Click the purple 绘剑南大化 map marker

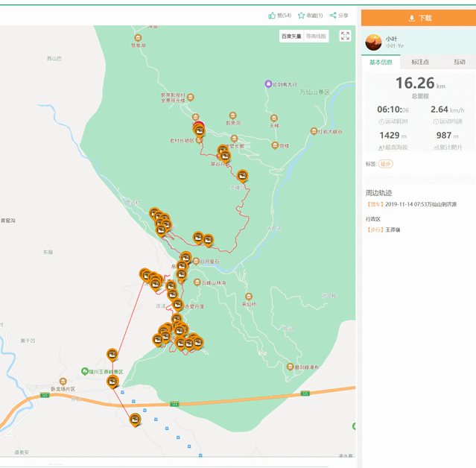(269, 84)
